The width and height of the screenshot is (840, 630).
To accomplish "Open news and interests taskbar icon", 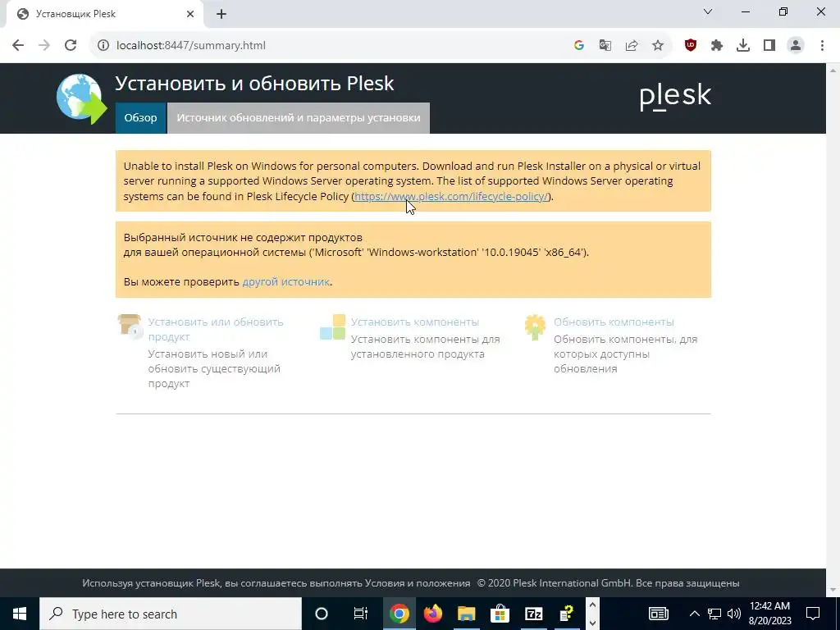I will pyautogui.click(x=659, y=614).
